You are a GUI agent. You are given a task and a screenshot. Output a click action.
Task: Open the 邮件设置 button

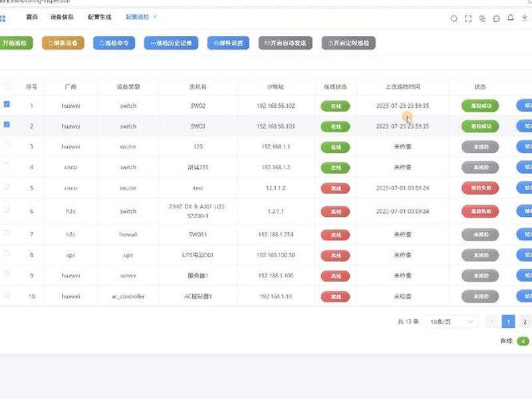point(228,43)
